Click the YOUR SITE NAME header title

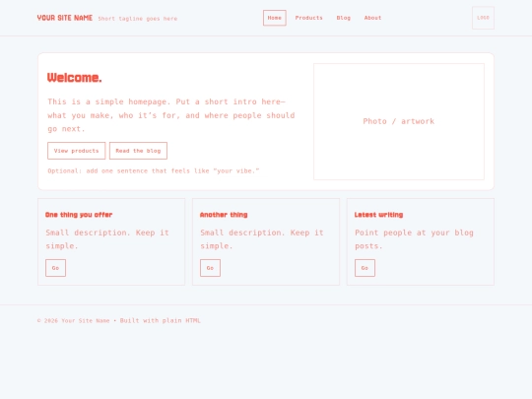click(x=65, y=18)
